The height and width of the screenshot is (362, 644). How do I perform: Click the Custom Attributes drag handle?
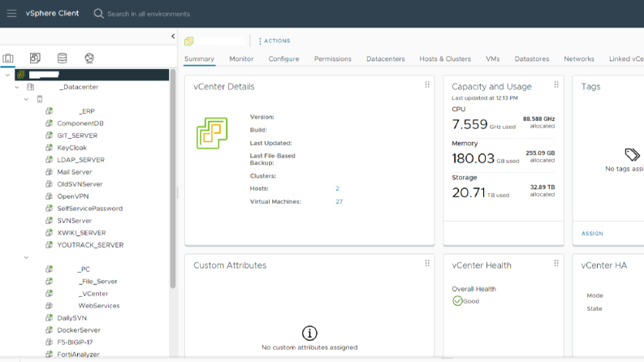click(x=427, y=263)
